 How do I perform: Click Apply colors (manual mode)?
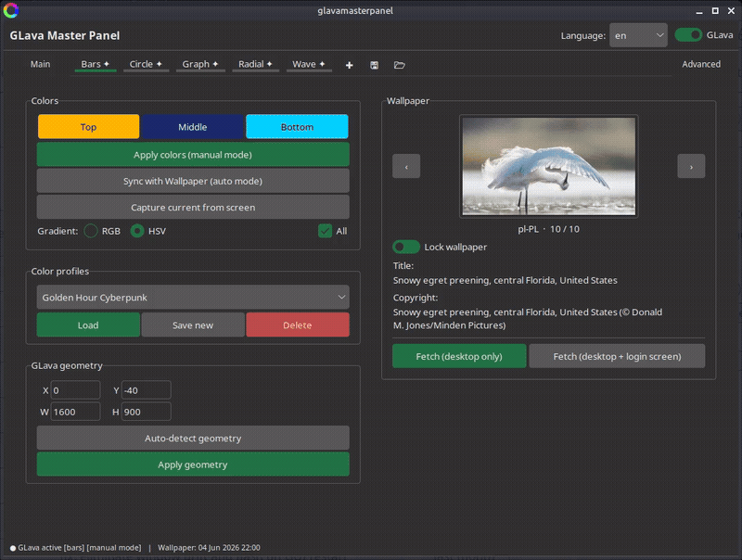(x=193, y=155)
